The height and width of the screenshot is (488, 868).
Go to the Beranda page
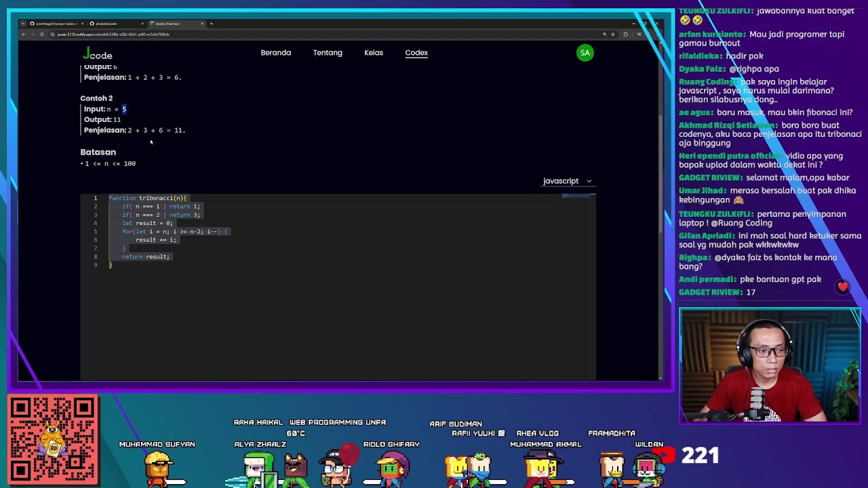pos(276,52)
